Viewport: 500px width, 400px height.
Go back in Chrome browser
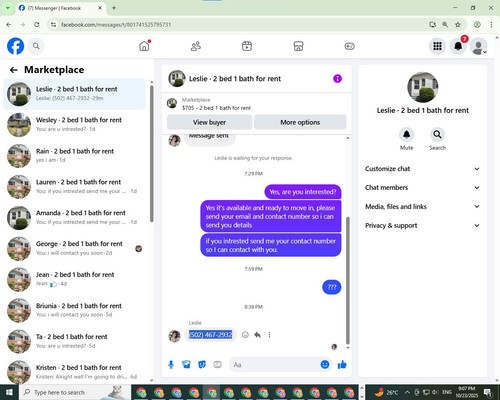point(9,24)
